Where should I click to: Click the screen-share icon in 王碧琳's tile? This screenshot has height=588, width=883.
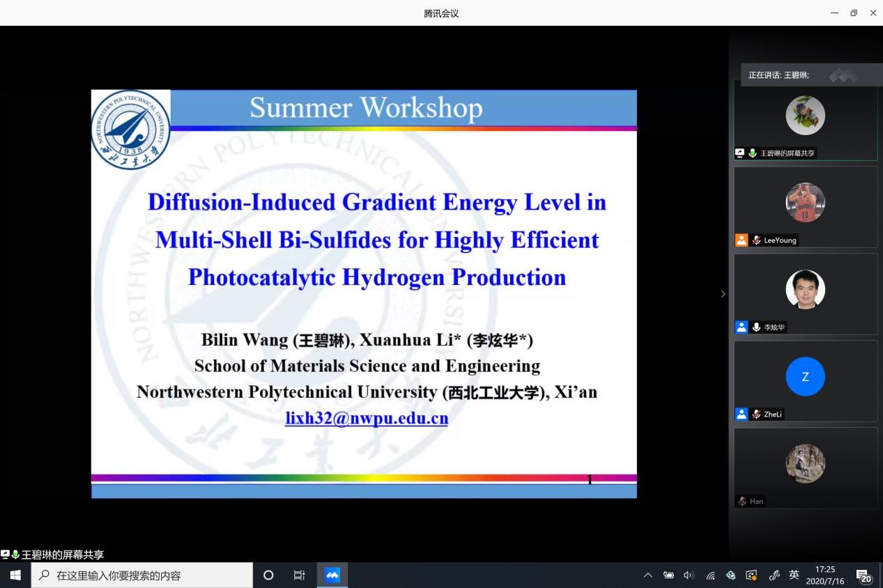point(740,153)
